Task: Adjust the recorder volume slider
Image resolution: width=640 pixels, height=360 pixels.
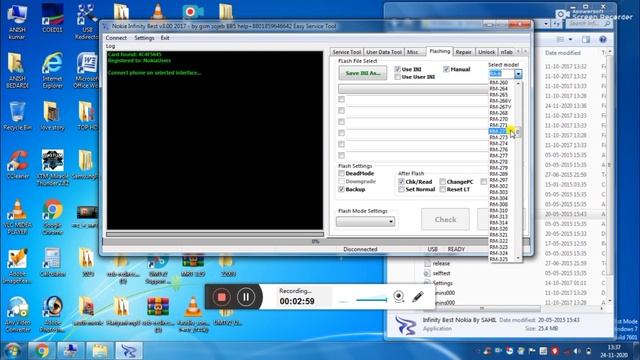Action: point(371,300)
